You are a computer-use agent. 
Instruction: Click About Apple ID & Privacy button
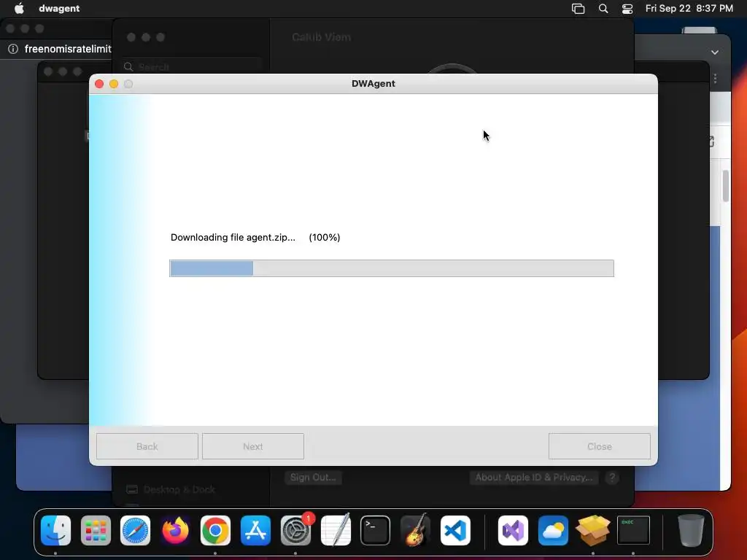[533, 477]
